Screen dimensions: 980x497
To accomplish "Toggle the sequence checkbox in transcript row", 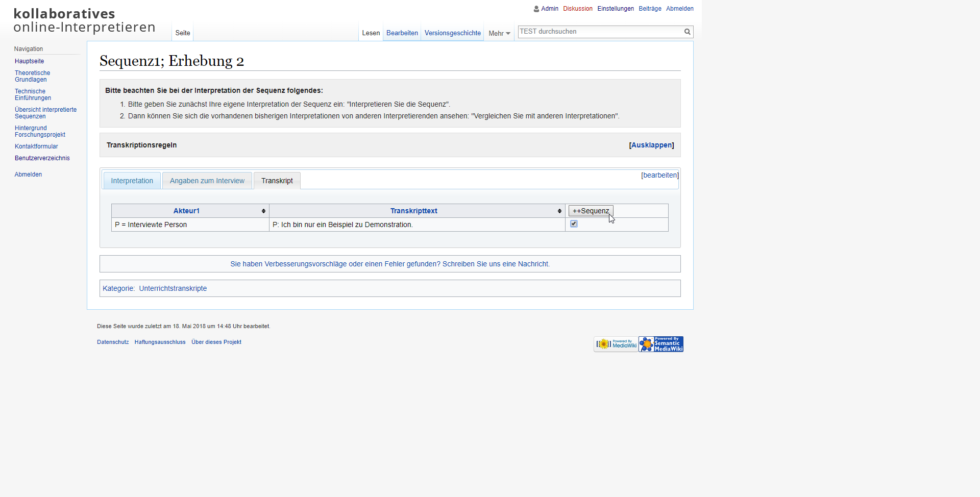I will pos(574,224).
